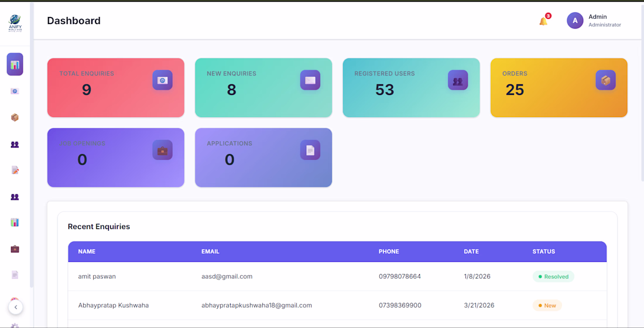The image size is (644, 328).
Task: Click the ORDERS card label
Action: click(x=515, y=74)
